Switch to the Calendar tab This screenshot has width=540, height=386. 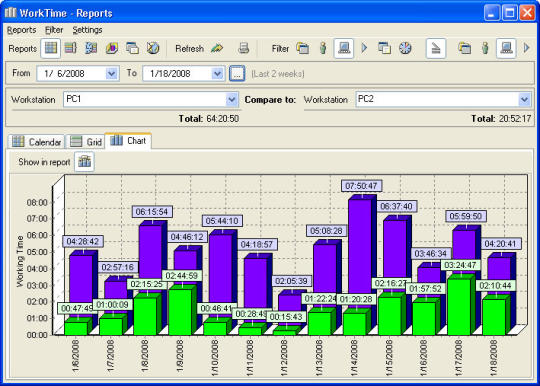(x=37, y=142)
